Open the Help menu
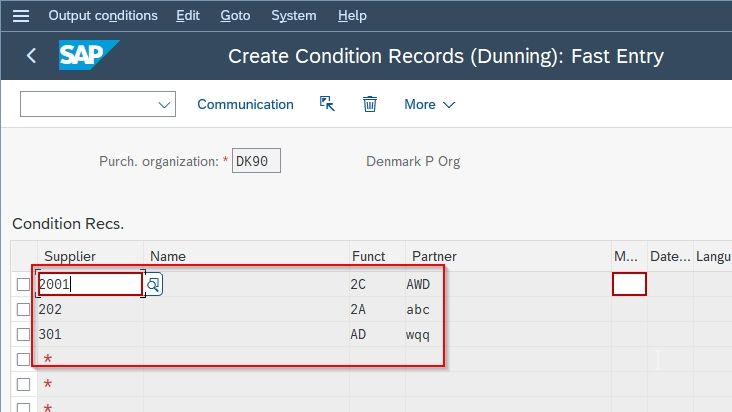The width and height of the screenshot is (732, 412). 352,15
